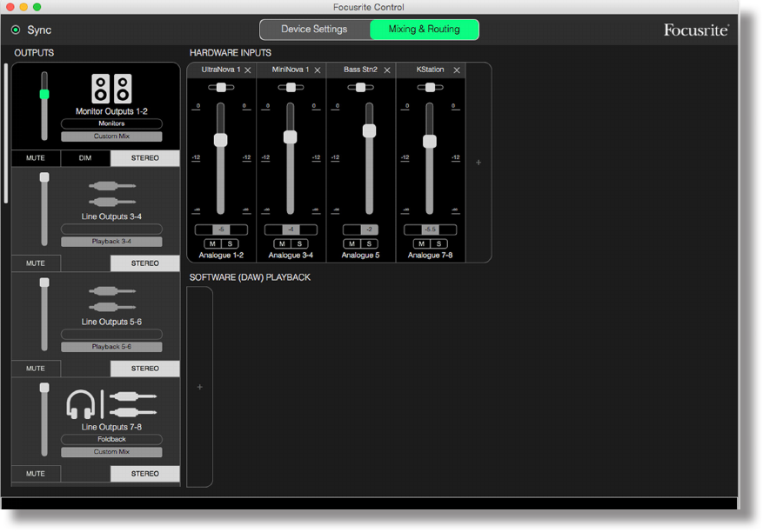The image size is (763, 532).
Task: Click the Line Outputs 5-6 level fader
Action: [x=44, y=283]
